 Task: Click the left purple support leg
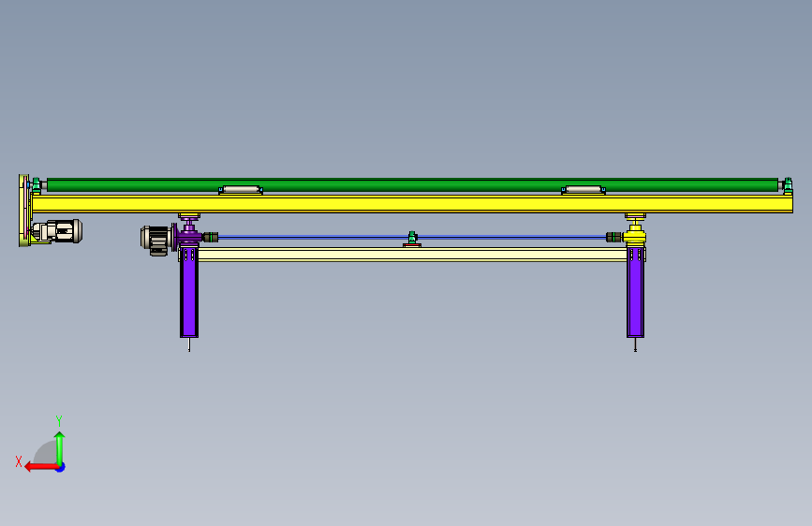point(189,293)
